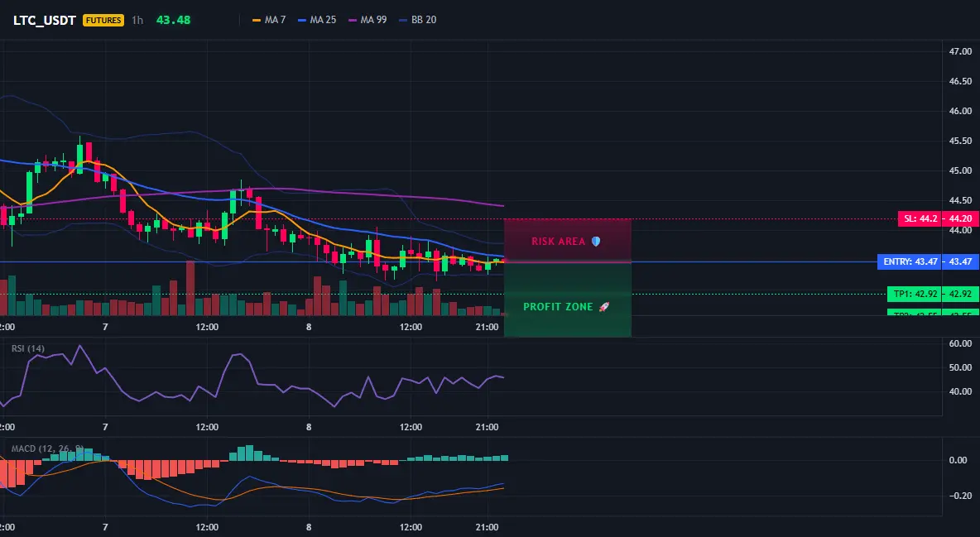Click the rocket icon next to PROFIT ZONE

(x=603, y=307)
